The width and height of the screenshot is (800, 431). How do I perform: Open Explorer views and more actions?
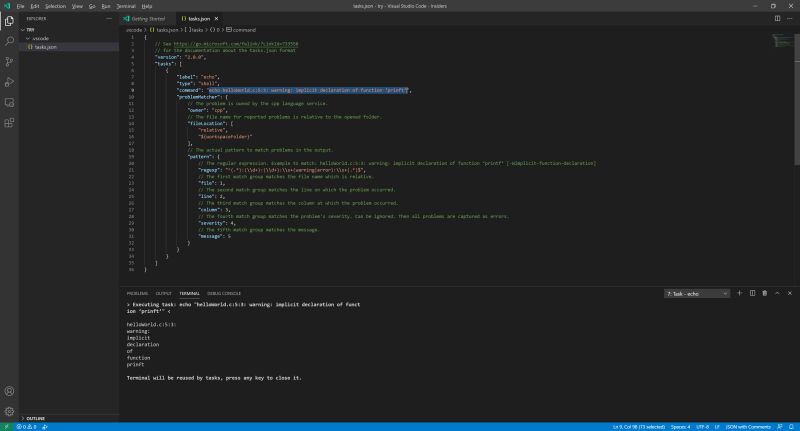click(109, 18)
